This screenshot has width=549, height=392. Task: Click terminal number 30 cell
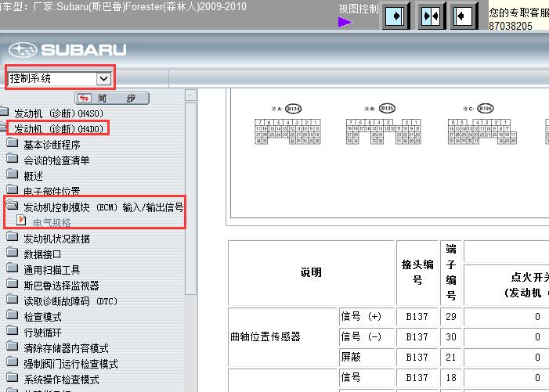pos(451,336)
